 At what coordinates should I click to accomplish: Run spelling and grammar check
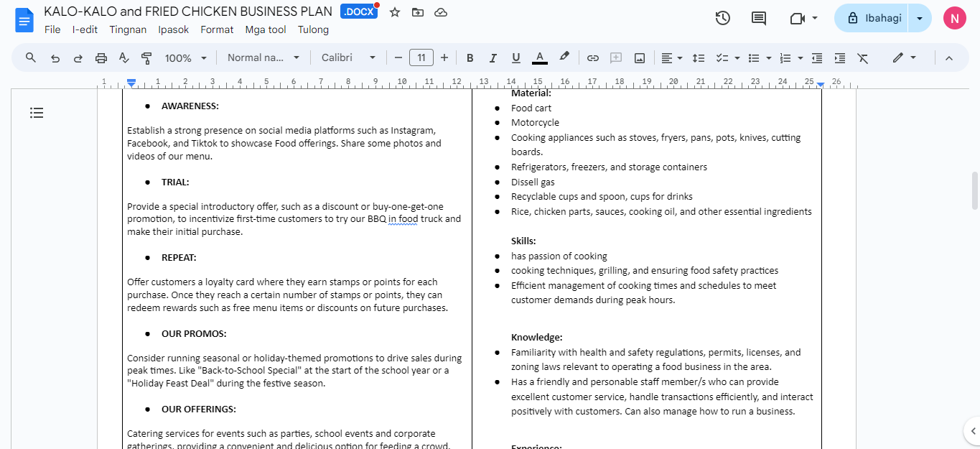123,57
